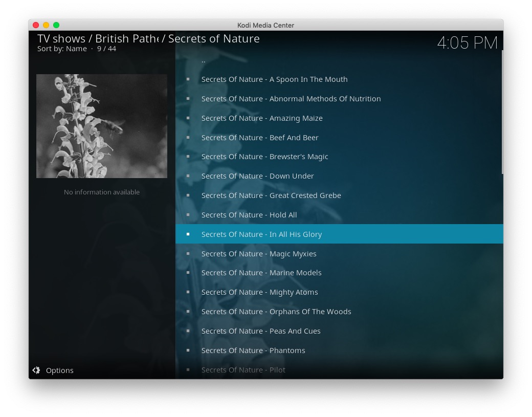The height and width of the screenshot is (417, 532).
Task: Go up via the parent directory entry
Action: click(203, 60)
